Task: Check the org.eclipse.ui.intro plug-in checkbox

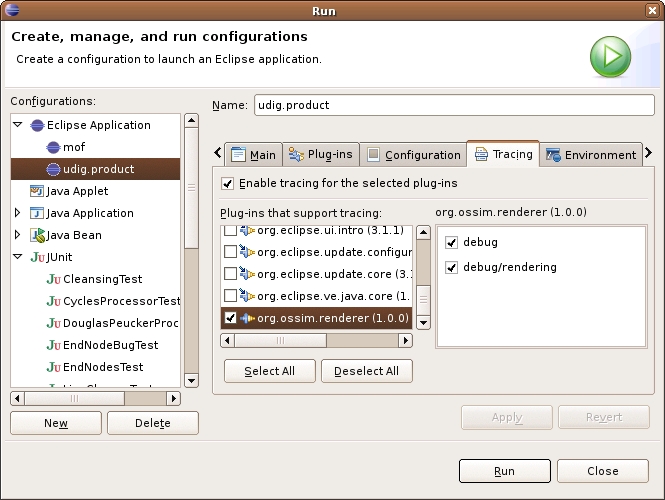Action: 230,231
